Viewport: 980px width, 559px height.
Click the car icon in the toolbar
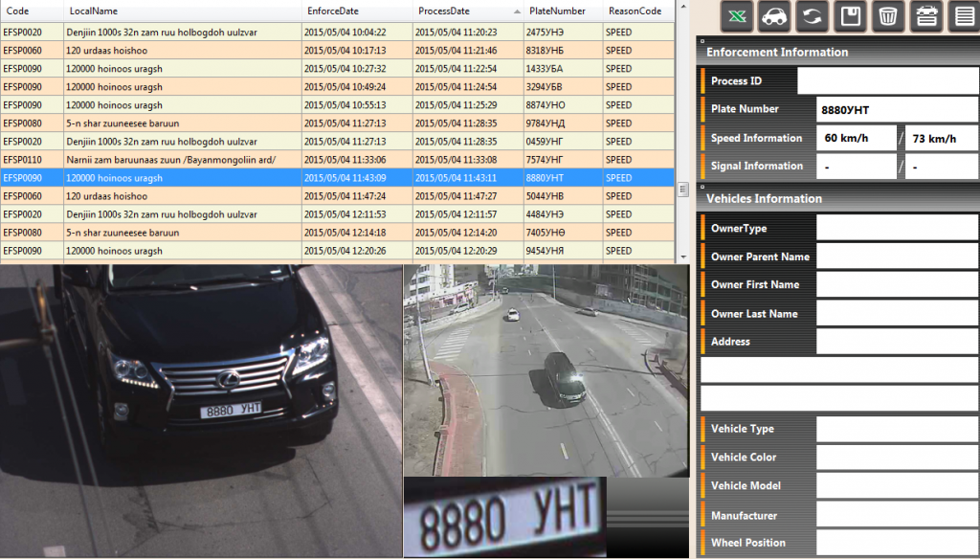tap(774, 16)
